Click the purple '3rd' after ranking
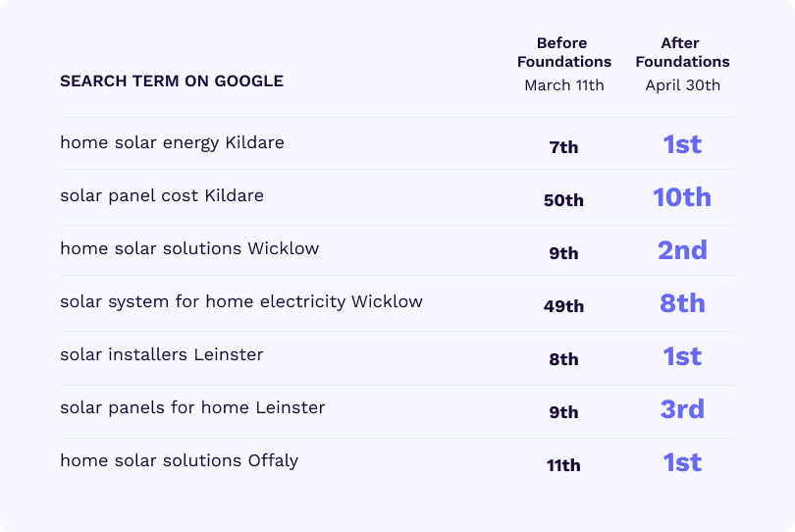Viewport: 795px width, 532px height. (682, 409)
